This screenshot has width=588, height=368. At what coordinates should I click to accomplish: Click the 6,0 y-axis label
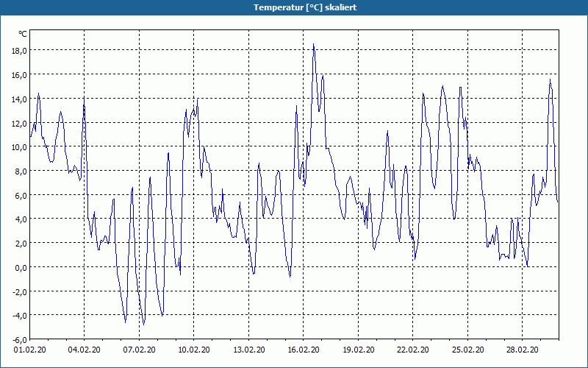21,195
